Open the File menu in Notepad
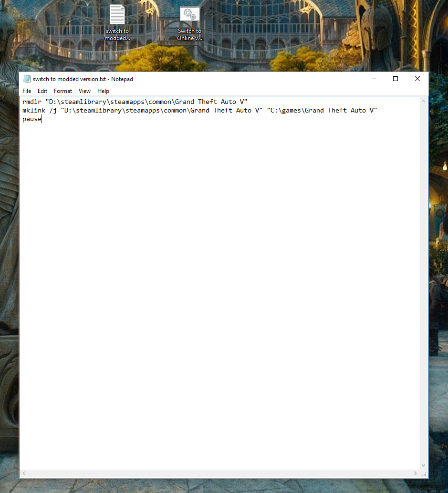The width and height of the screenshot is (448, 493). [x=27, y=91]
